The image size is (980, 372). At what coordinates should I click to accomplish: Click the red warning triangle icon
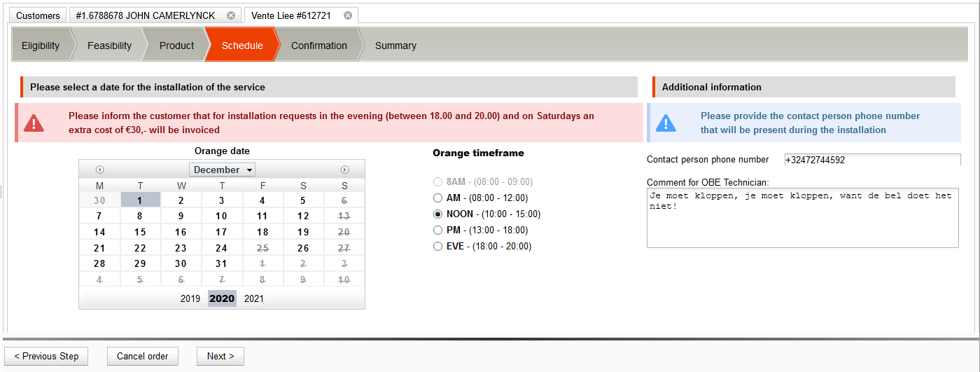[x=34, y=123]
